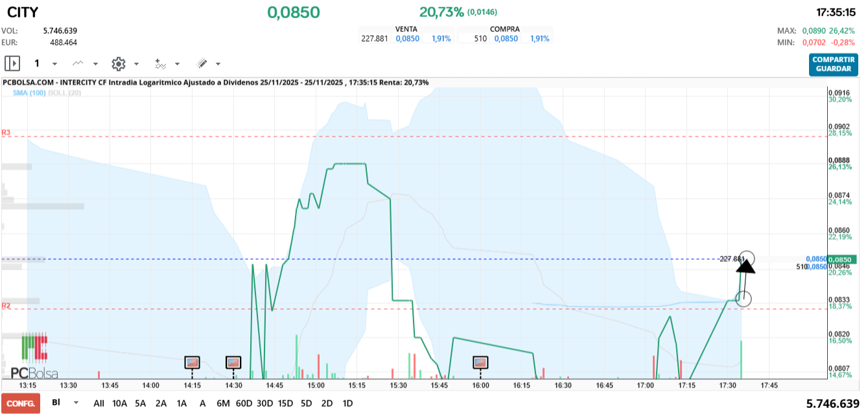Select the All time range
The image size is (868, 417).
click(99, 403)
